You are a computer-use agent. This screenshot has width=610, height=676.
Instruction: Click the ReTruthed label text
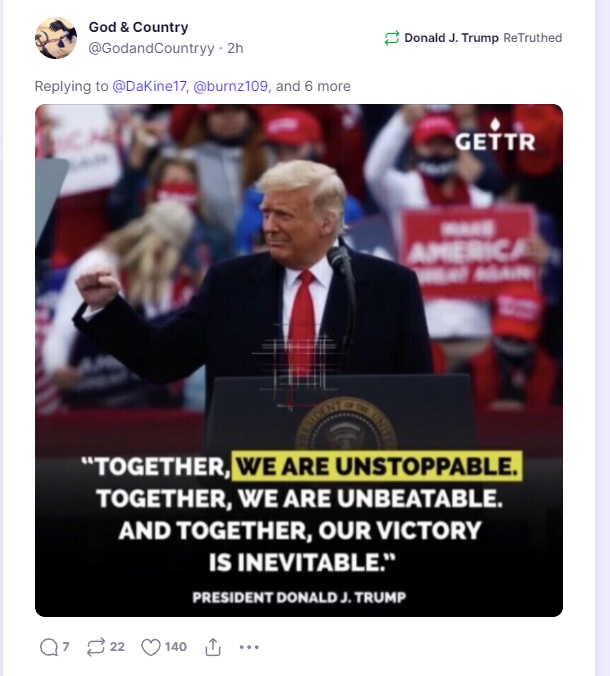(x=532, y=38)
